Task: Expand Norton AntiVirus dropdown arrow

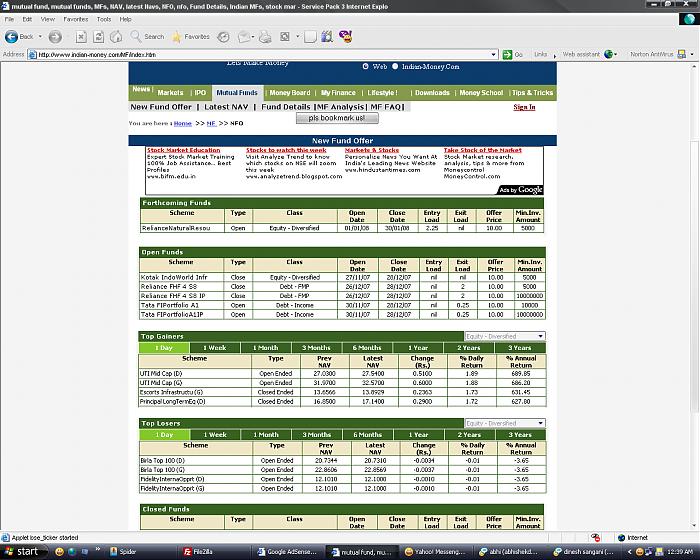Action: [692, 54]
